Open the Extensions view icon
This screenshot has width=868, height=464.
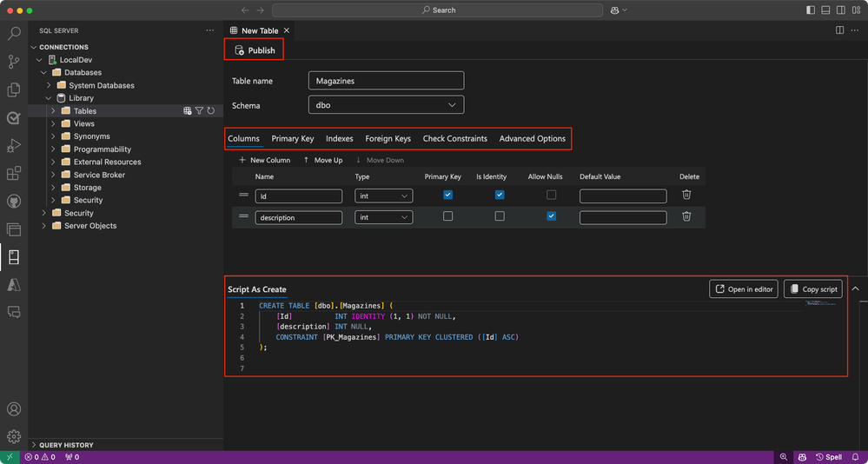coord(14,174)
